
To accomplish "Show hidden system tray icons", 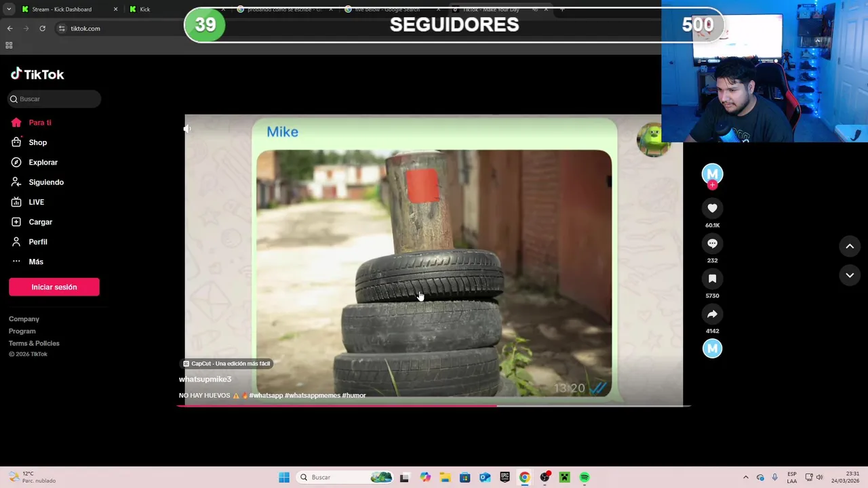I will point(745,477).
